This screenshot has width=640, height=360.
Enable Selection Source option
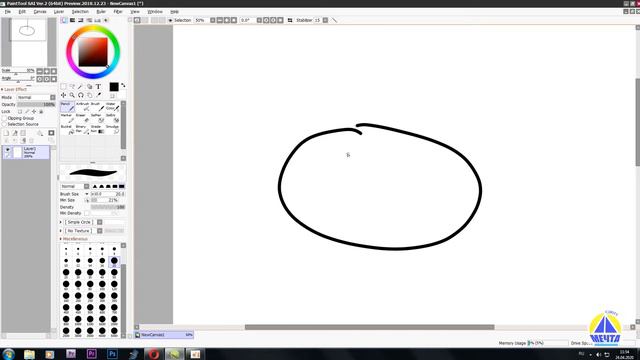4,124
